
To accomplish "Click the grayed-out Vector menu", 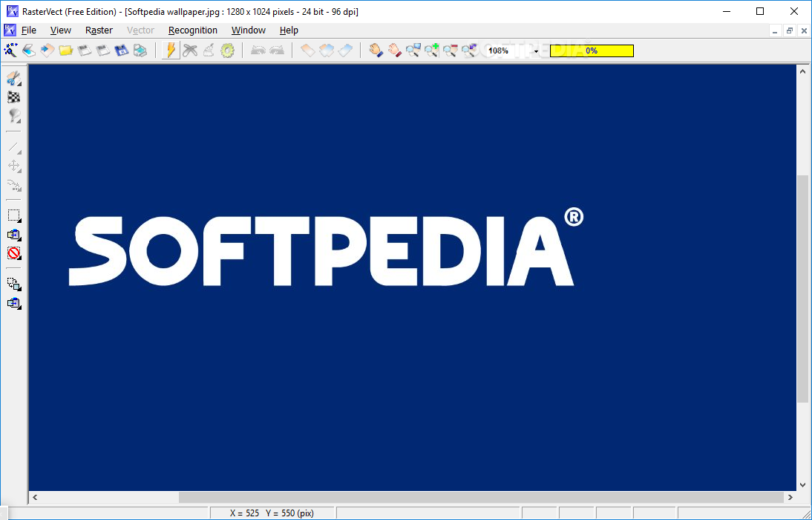I will [x=140, y=30].
